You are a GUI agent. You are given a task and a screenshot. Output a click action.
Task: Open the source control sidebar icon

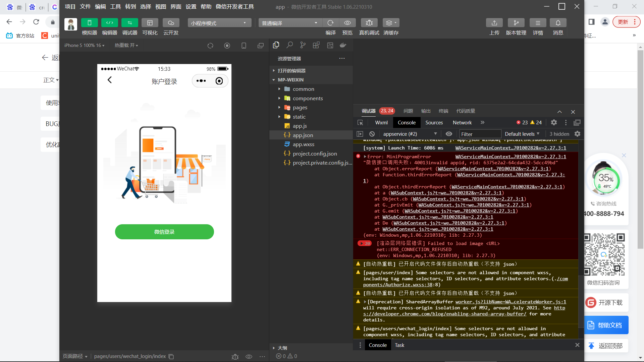click(303, 45)
